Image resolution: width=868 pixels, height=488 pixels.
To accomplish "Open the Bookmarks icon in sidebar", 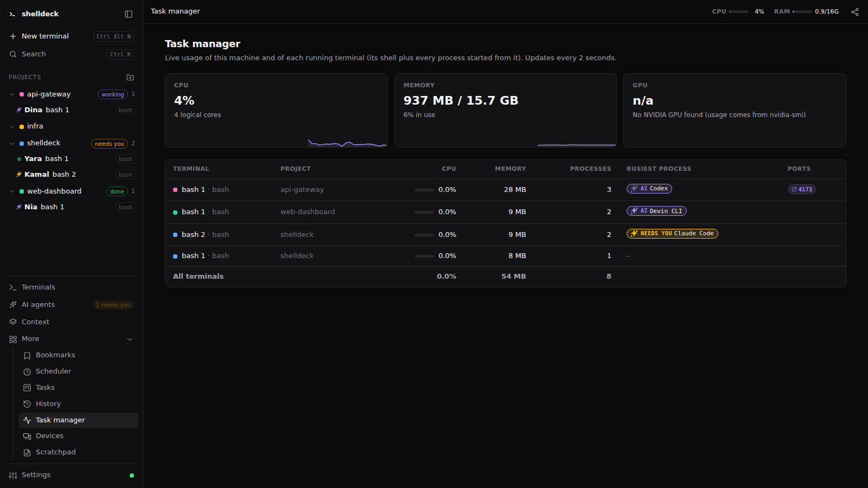I will pos(27,356).
